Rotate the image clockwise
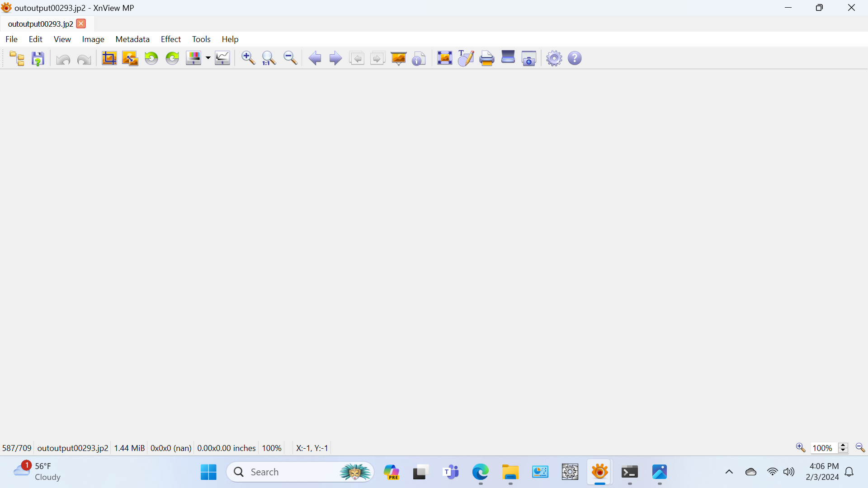 pos(172,58)
